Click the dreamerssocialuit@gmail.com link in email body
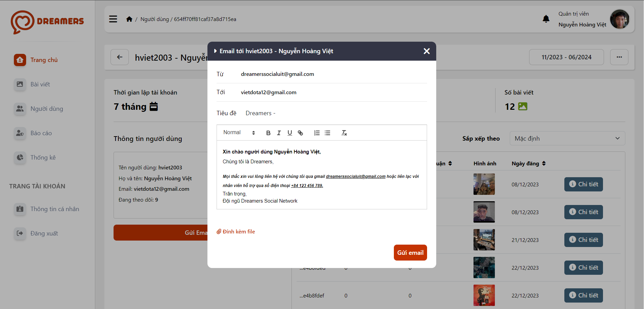Image resolution: width=644 pixels, height=309 pixels. pos(356,177)
